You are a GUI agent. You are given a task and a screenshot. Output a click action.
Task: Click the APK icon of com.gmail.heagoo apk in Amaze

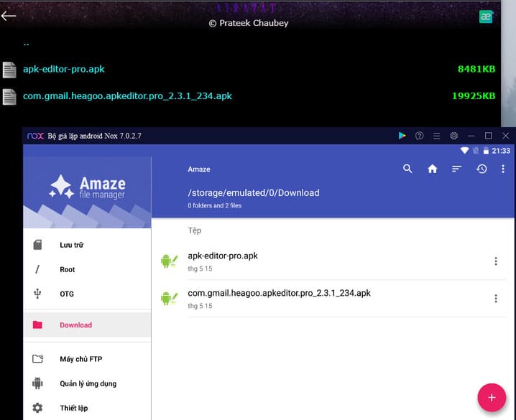(169, 299)
